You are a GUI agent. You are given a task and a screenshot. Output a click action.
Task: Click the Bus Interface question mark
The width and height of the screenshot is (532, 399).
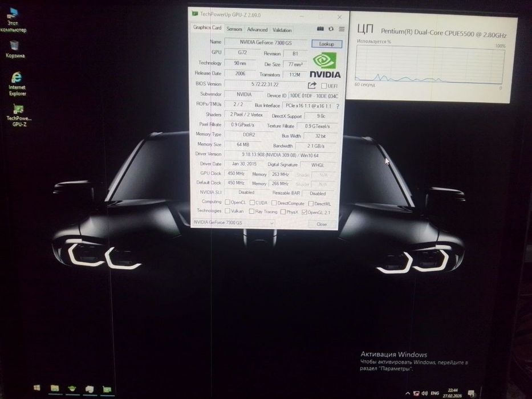click(337, 106)
